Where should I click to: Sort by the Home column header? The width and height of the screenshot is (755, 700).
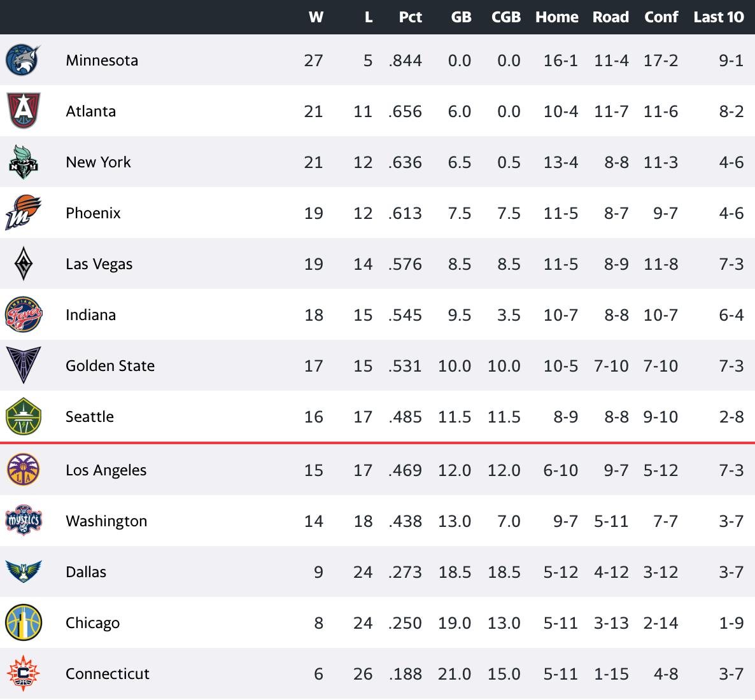point(556,17)
